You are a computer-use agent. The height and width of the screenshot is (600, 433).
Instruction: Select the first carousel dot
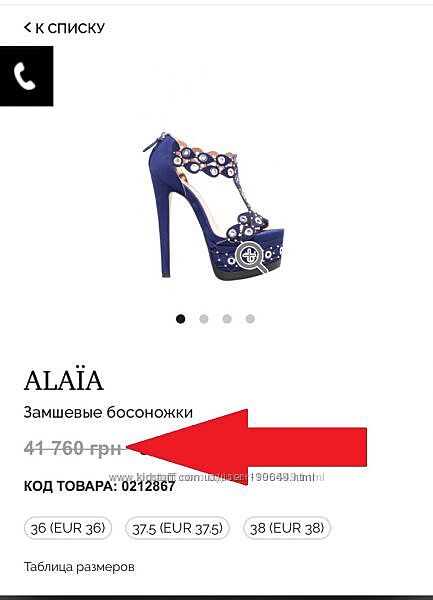tap(181, 319)
